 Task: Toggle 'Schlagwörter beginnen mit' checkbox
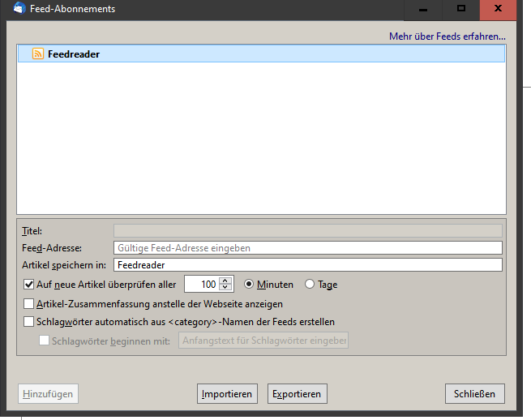tap(44, 340)
